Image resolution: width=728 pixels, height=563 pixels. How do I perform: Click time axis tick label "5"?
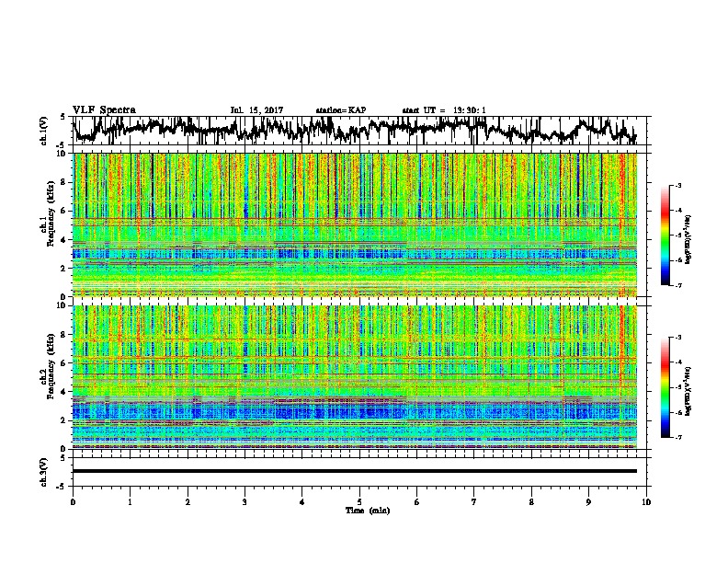[x=359, y=502]
